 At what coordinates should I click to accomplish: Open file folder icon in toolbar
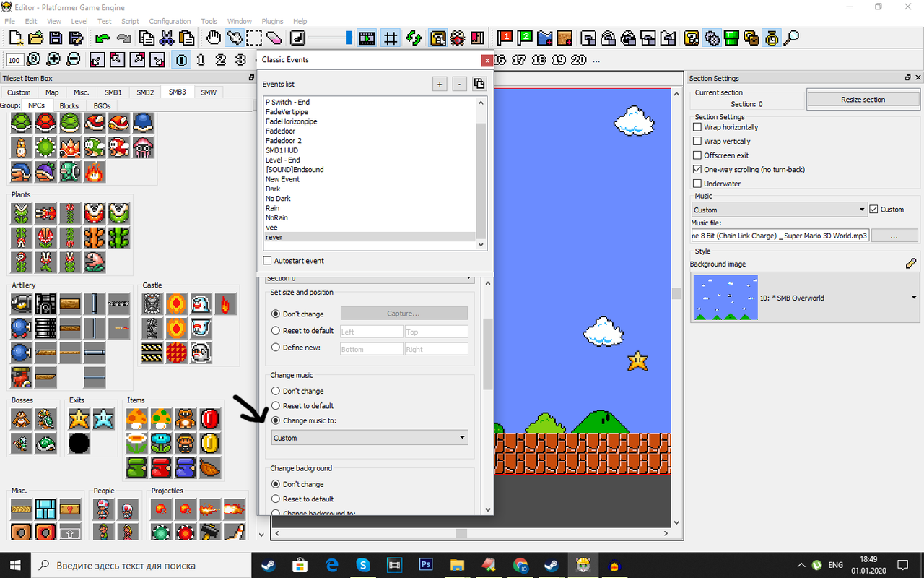[35, 38]
